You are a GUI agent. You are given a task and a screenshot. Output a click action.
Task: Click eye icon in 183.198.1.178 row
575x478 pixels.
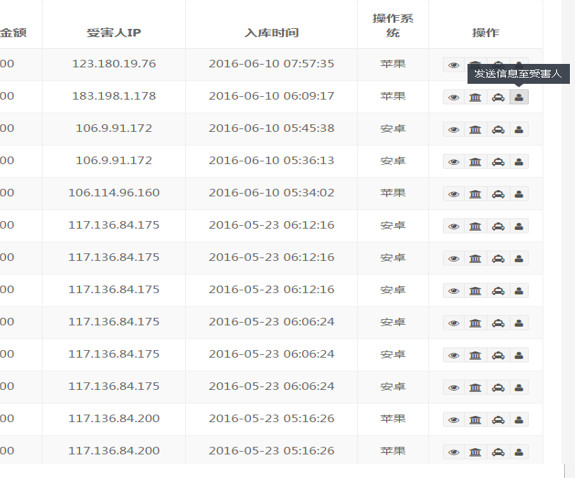tap(454, 97)
